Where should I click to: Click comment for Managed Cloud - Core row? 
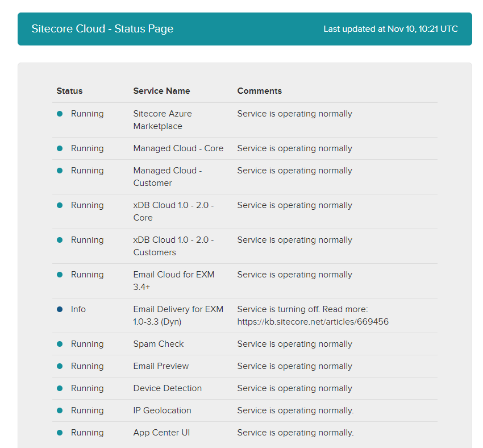(294, 148)
